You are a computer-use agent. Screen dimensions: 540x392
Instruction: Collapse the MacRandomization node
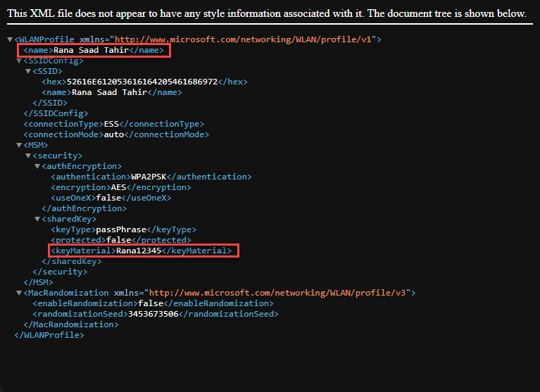(x=19, y=293)
